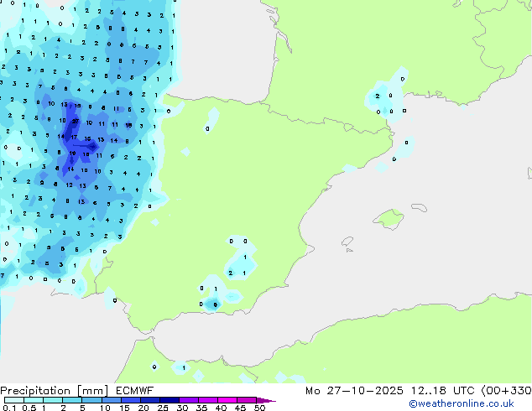The height and width of the screenshot is (411, 532).
Task: Click the "(00+330" forecast run text
Action: point(507,391)
